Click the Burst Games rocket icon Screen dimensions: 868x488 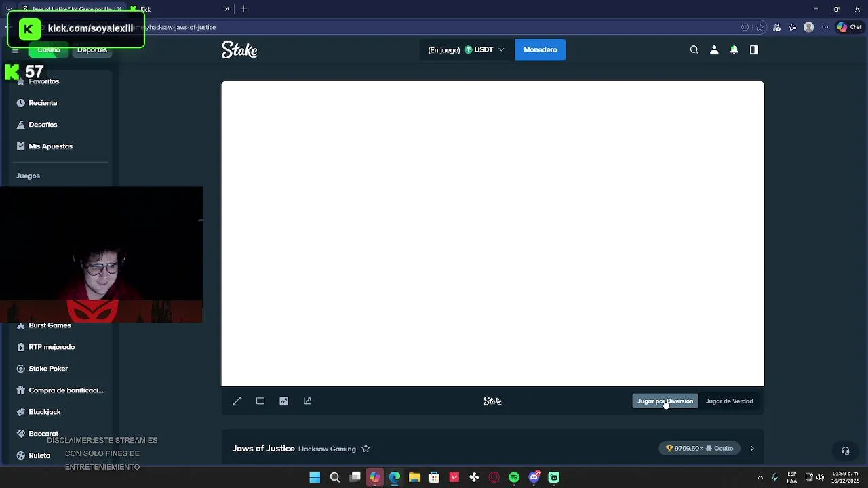point(20,325)
